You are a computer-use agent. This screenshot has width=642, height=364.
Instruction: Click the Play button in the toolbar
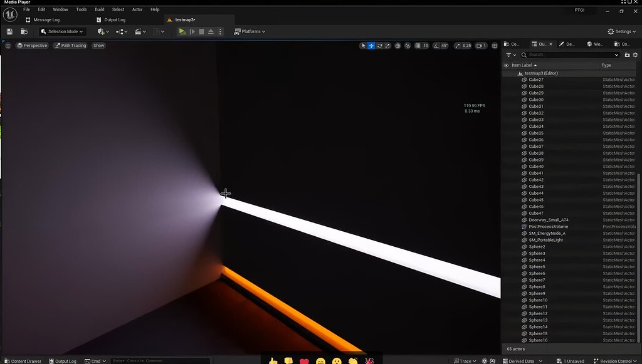(x=182, y=31)
